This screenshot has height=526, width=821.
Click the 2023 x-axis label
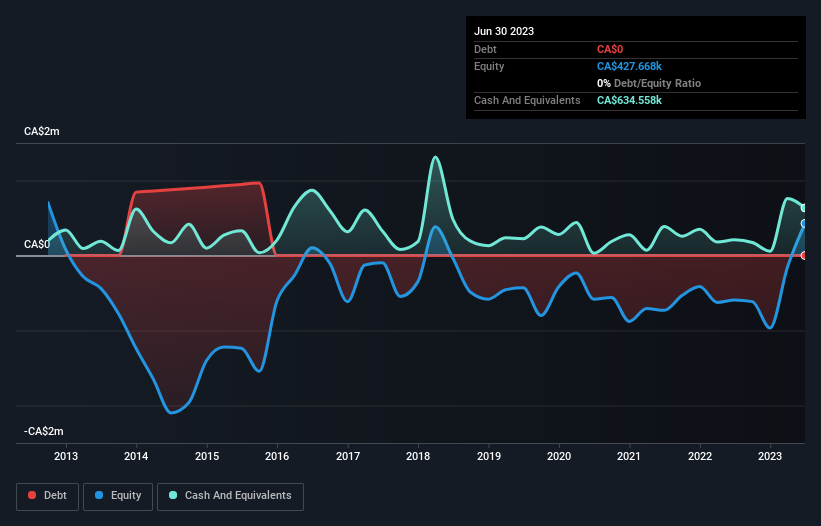770,456
